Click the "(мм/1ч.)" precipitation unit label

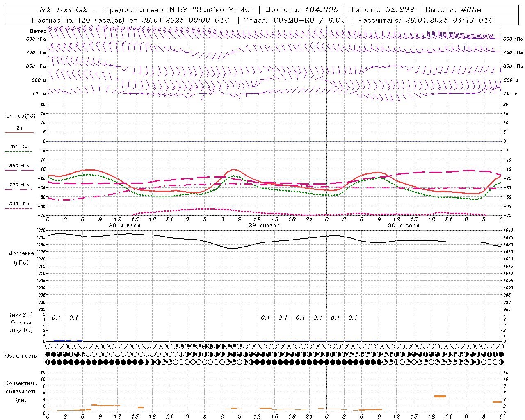pos(21,330)
